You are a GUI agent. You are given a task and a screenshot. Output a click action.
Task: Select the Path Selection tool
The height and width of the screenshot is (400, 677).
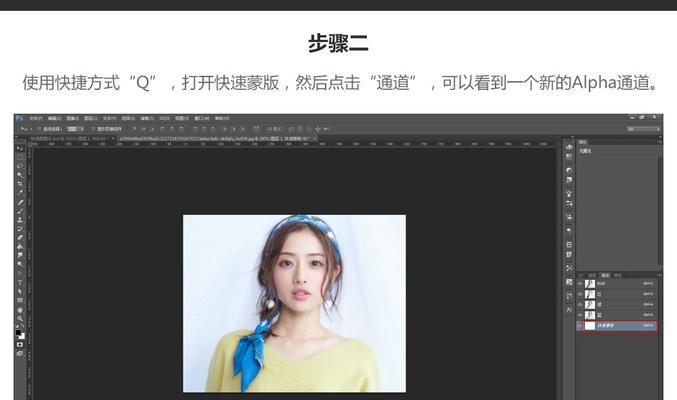click(x=20, y=291)
